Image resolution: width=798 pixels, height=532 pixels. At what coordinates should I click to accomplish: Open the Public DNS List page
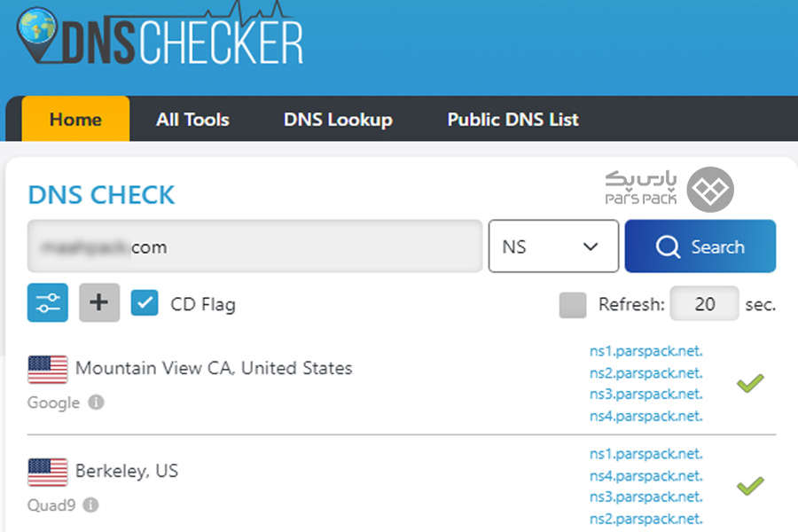(x=513, y=120)
